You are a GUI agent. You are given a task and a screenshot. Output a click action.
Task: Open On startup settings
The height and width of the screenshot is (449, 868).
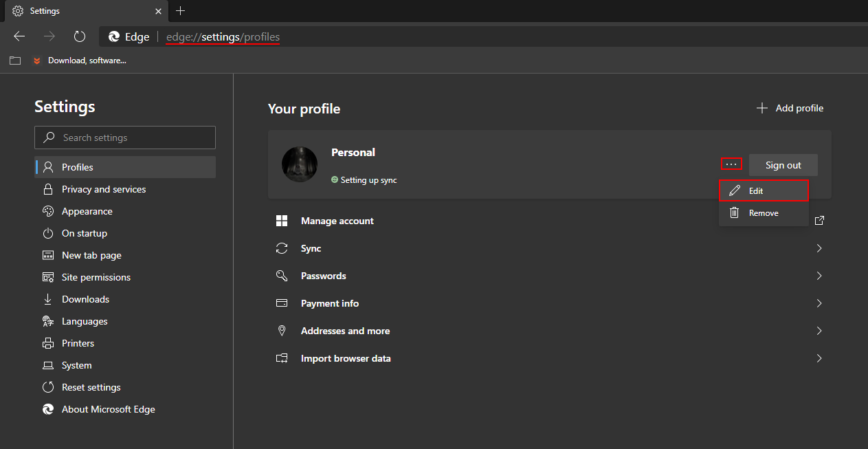point(125,233)
